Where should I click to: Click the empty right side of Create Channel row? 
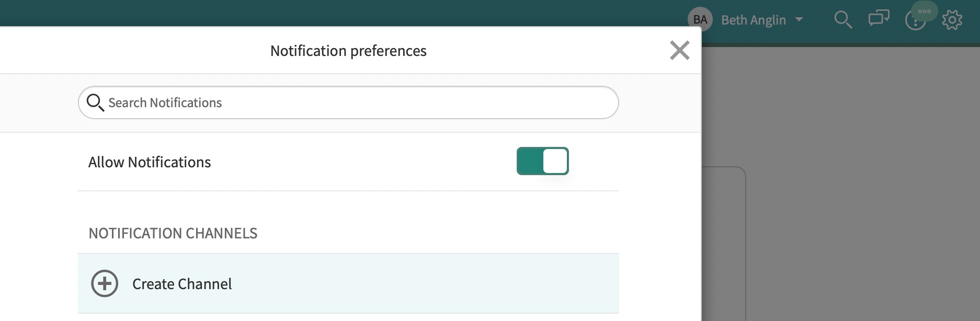coord(471,284)
